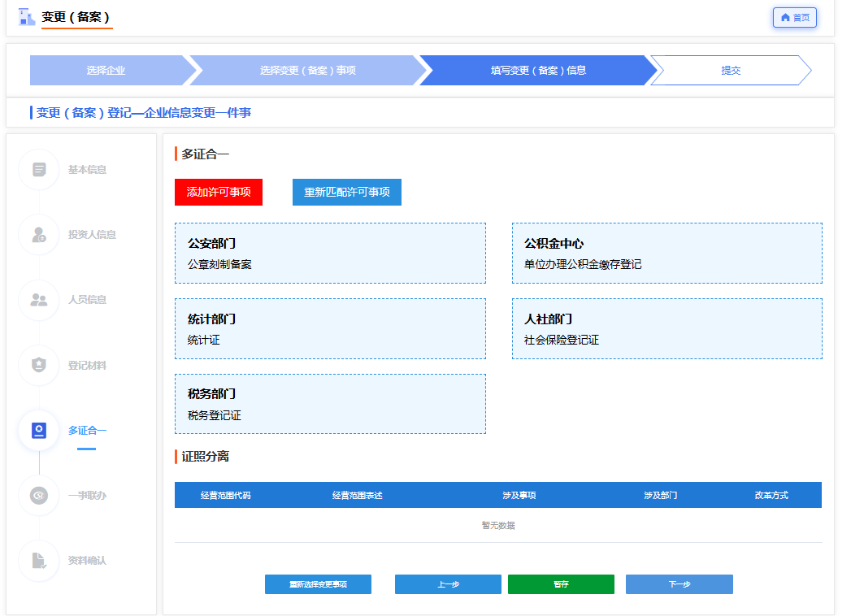Viewport: 851px width, 616px height.
Task: Select the 公安部门 公章刻制备案 card
Action: (x=330, y=254)
